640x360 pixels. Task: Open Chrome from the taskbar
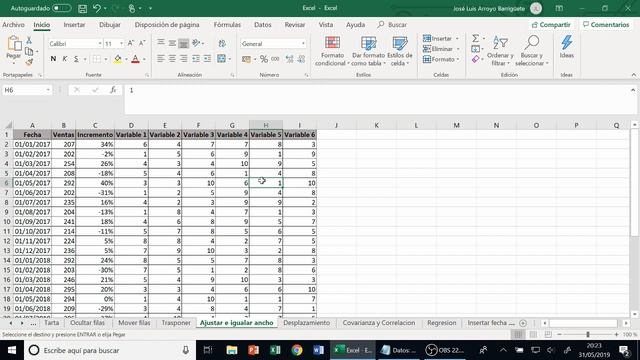[x=297, y=350]
